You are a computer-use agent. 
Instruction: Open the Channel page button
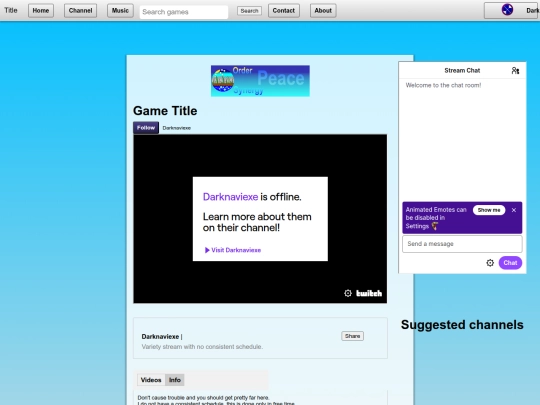80,11
